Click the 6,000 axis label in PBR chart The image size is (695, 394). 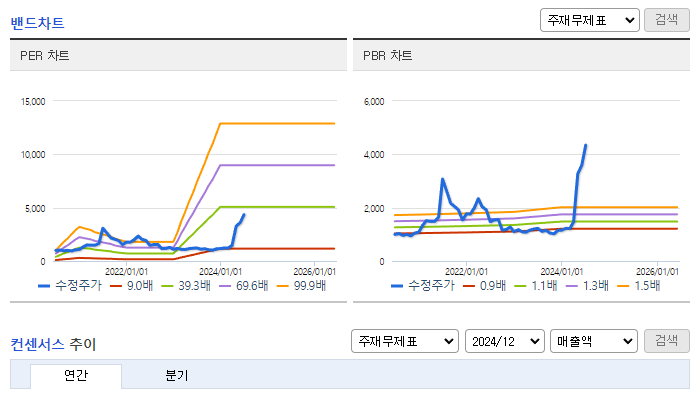click(374, 101)
